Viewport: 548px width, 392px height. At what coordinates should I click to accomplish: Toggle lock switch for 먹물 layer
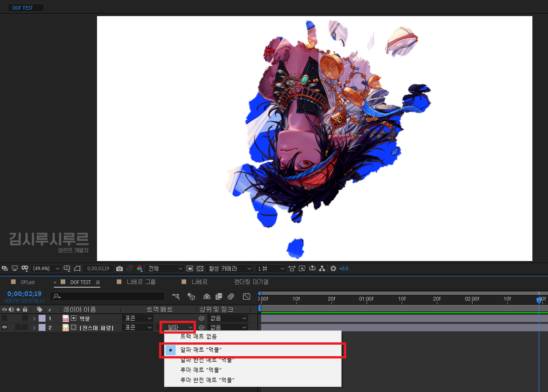[25, 318]
